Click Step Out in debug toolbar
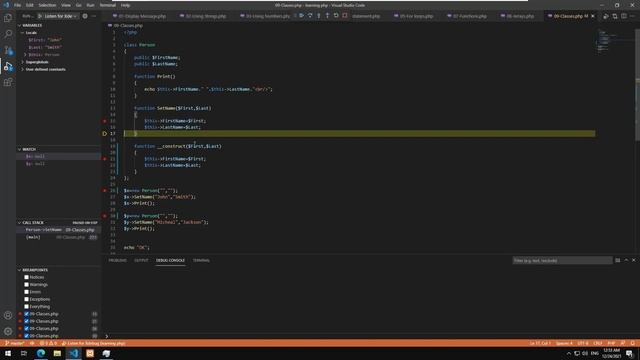The width and height of the screenshot is (640, 360). [x=327, y=16]
